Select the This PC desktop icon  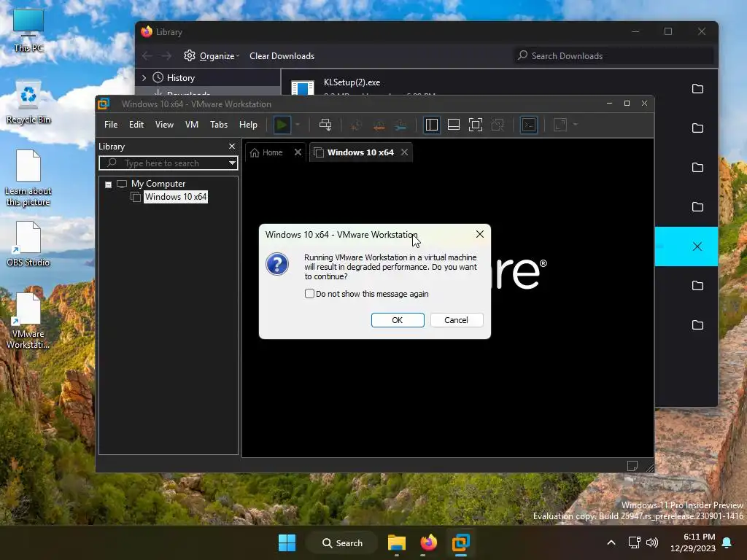click(28, 31)
